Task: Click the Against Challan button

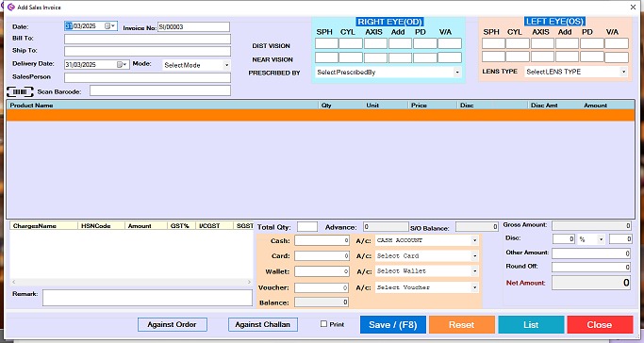Action: 263,324
